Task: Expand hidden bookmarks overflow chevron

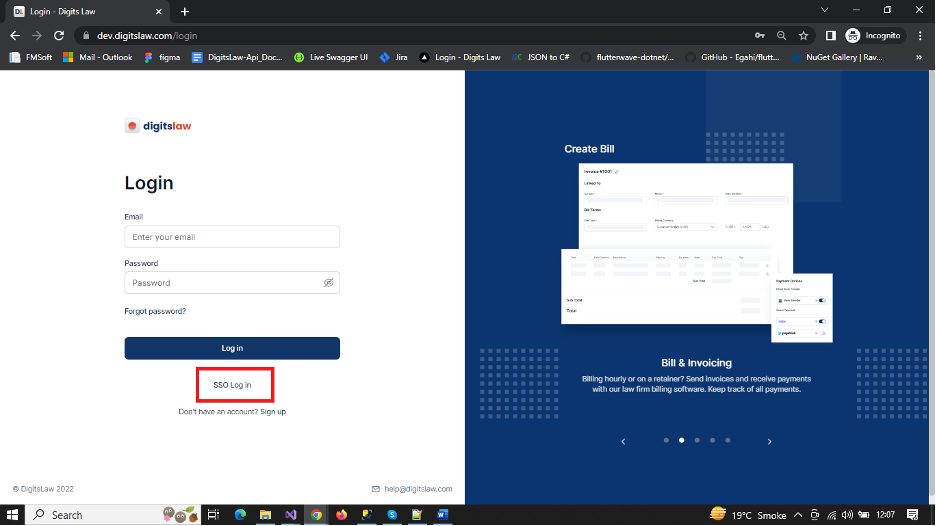Action: [918, 57]
